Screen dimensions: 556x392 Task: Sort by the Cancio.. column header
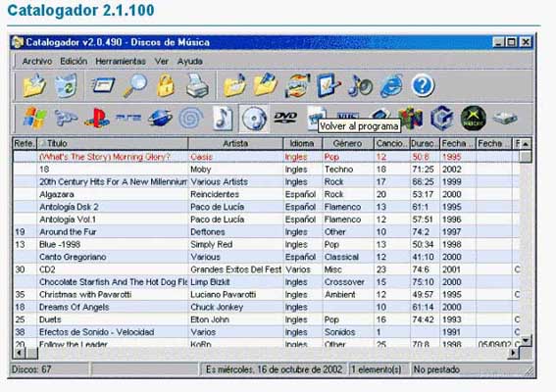tap(392, 143)
